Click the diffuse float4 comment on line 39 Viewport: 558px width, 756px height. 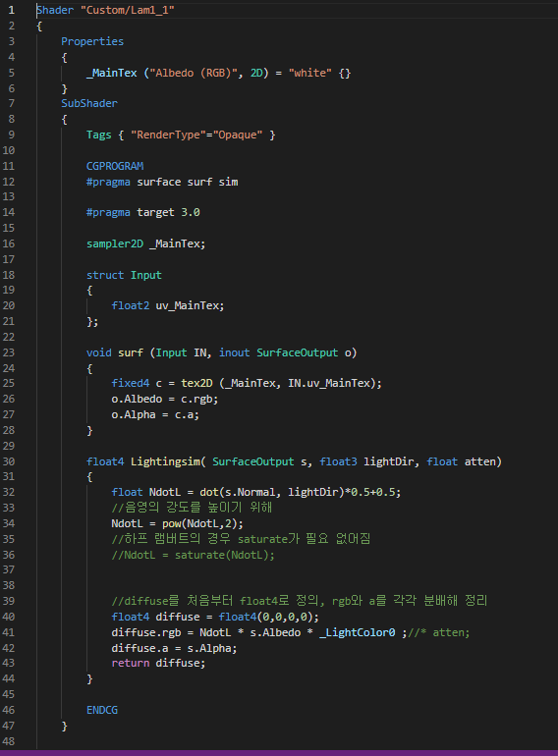tap(300, 601)
